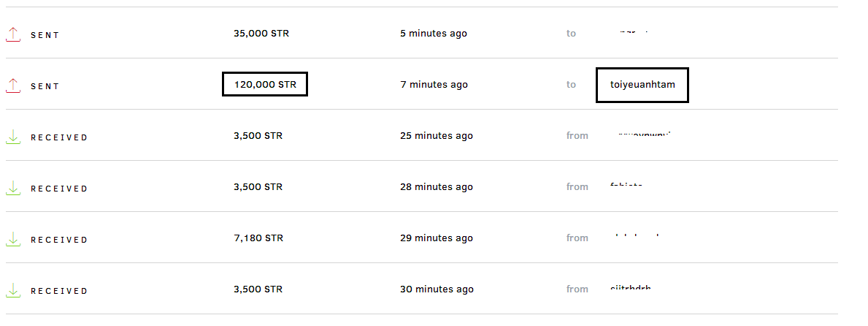Viewport: 868px width, 326px height.
Task: Select the "30 minutes ago" timestamp
Action: (437, 289)
